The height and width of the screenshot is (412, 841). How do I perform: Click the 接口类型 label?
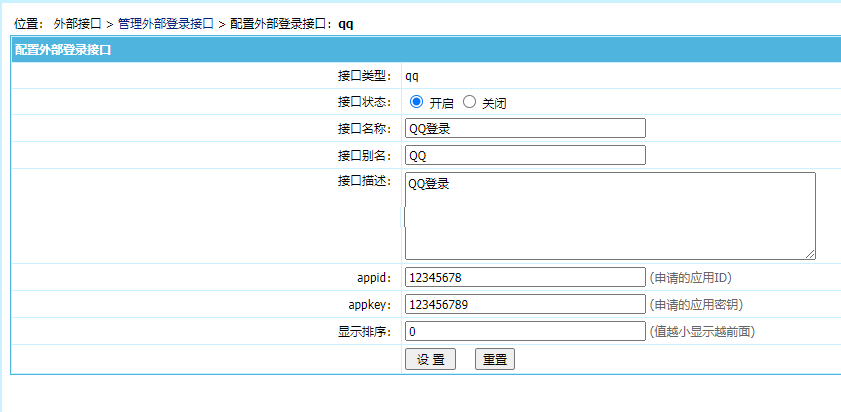click(365, 76)
